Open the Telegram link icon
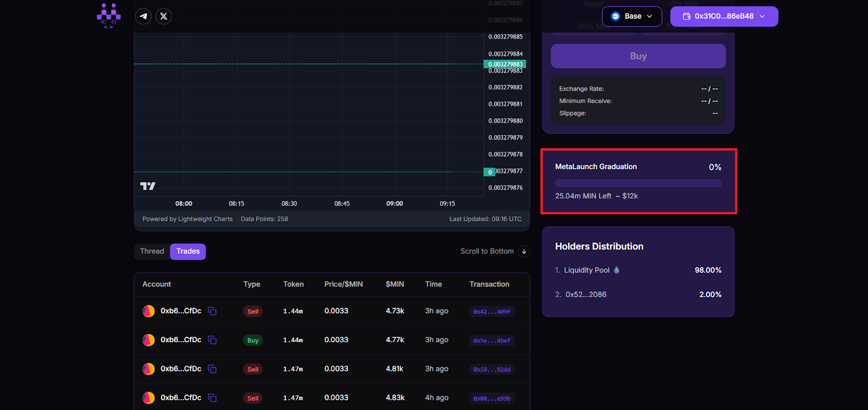Image resolution: width=868 pixels, height=410 pixels. 143,16
